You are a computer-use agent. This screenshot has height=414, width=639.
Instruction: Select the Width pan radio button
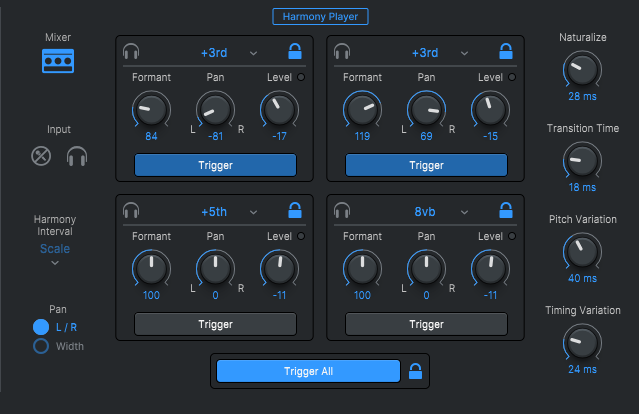coord(41,346)
